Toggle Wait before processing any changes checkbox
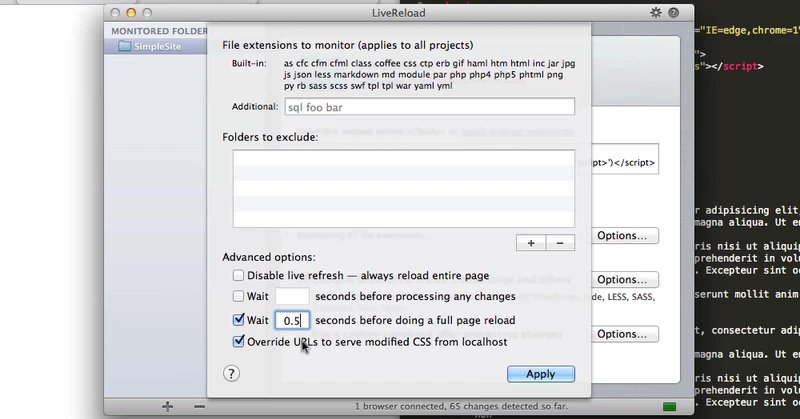This screenshot has height=419, width=800. coord(238,296)
